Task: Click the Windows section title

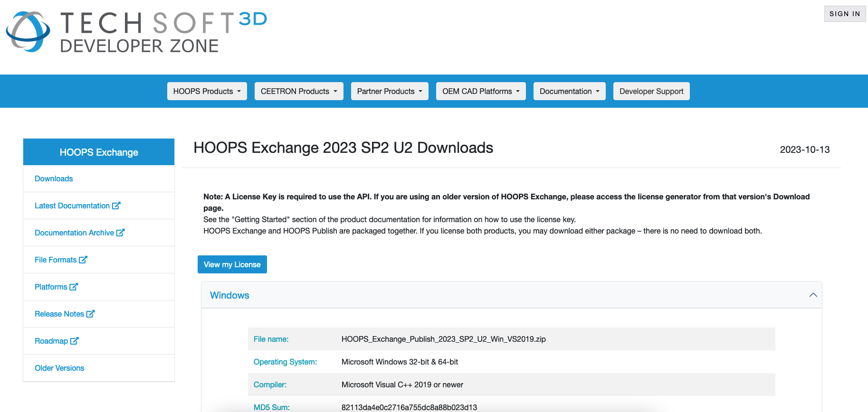Action: coord(229,295)
